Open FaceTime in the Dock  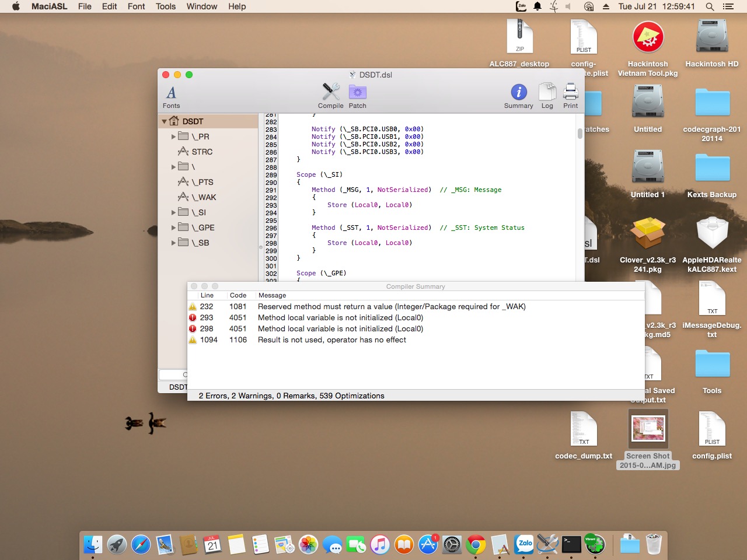point(356,545)
